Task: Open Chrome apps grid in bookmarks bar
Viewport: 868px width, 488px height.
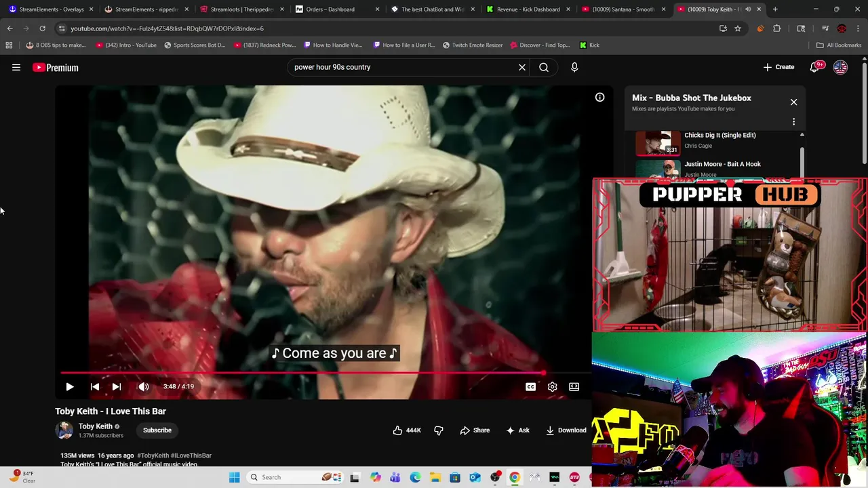Action: tap(9, 45)
